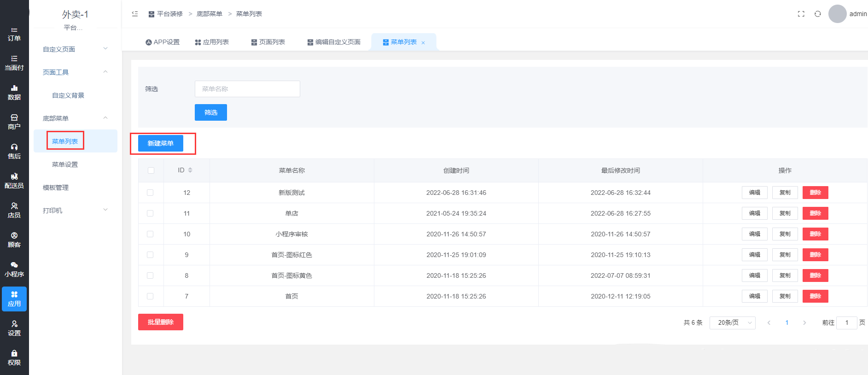Open the 20条/页 page size dropdown
Viewport: 868px width, 375px height.
[732, 322]
